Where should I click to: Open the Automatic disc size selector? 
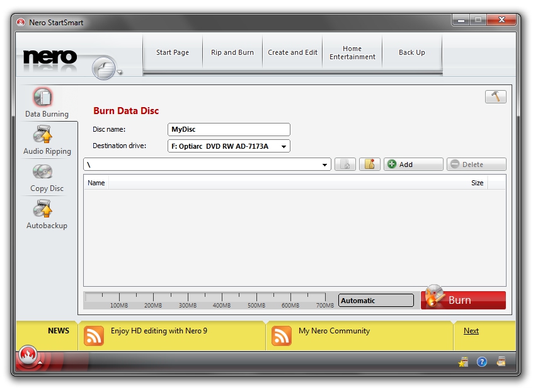click(x=376, y=301)
